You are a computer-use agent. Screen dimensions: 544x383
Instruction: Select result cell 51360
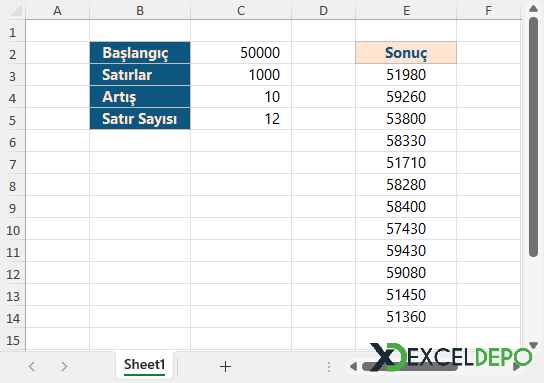click(406, 317)
